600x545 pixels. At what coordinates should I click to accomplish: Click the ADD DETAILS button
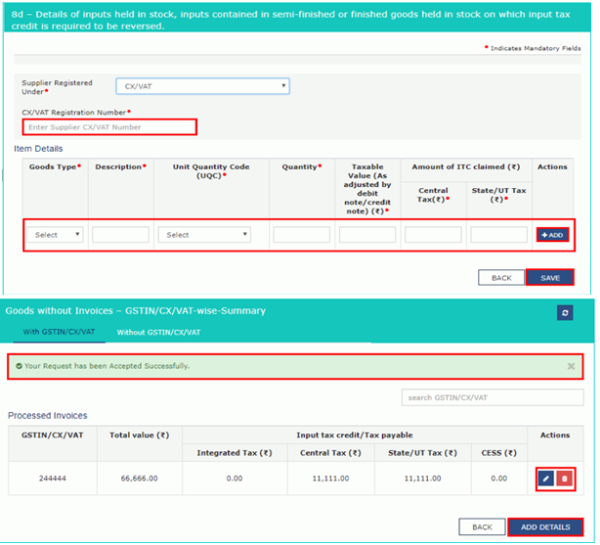(x=545, y=527)
